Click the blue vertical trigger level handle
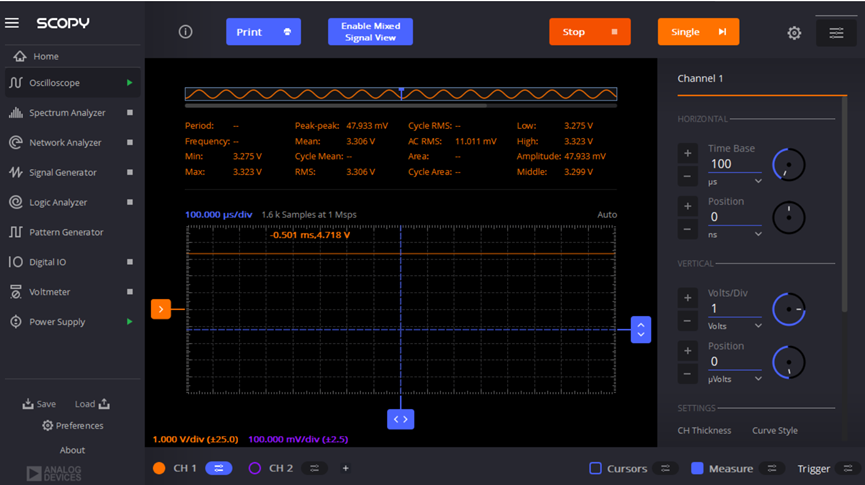Image resolution: width=865 pixels, height=485 pixels. [640, 330]
